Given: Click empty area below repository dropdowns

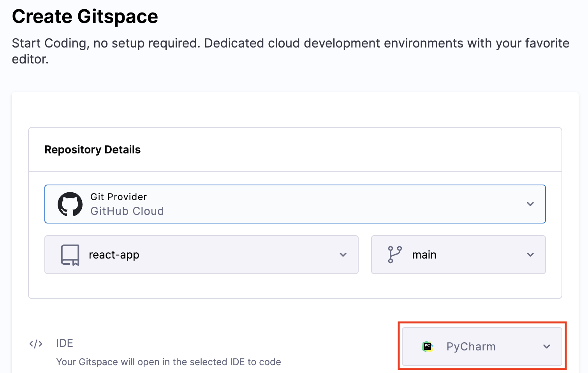Looking at the screenshot, I should click(x=295, y=286).
